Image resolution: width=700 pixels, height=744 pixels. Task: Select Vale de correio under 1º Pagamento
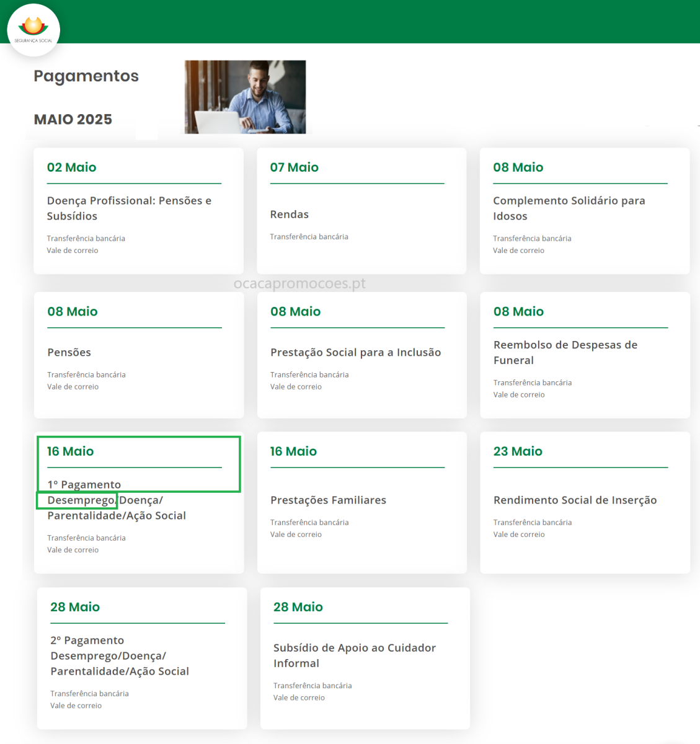(x=73, y=550)
